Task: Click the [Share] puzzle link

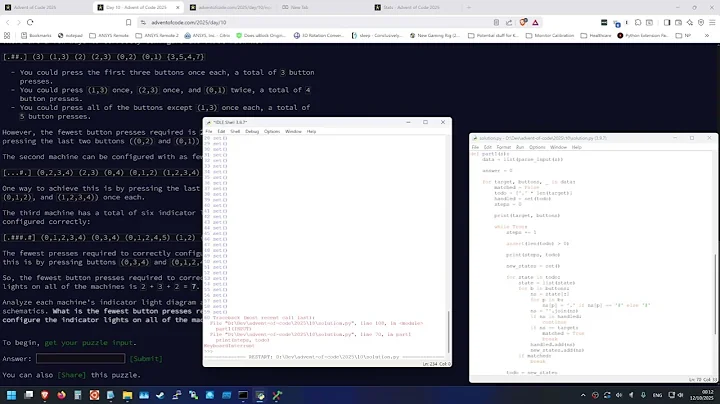Action: point(72,375)
